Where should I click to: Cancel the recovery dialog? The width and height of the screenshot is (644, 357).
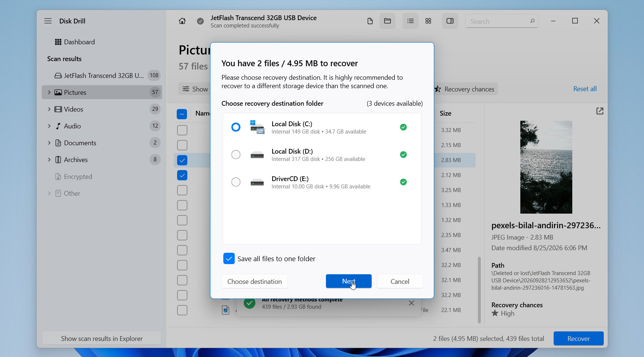400,281
